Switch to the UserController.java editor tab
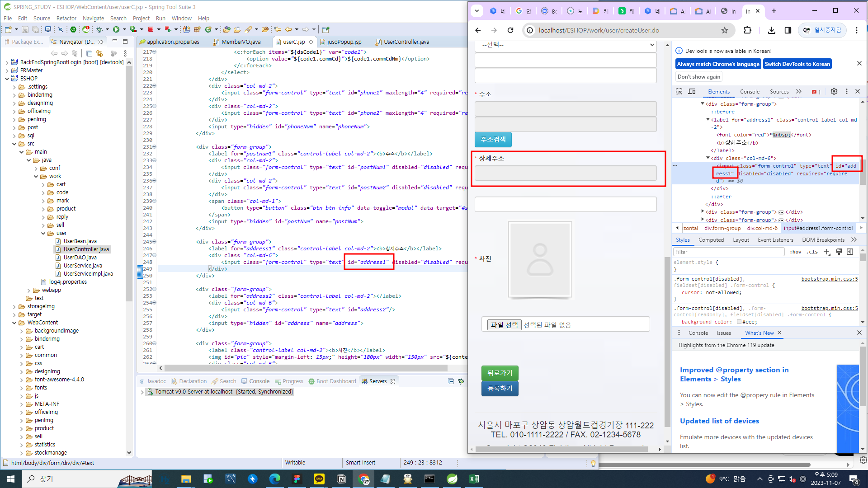This screenshot has width=868, height=488. 406,42
